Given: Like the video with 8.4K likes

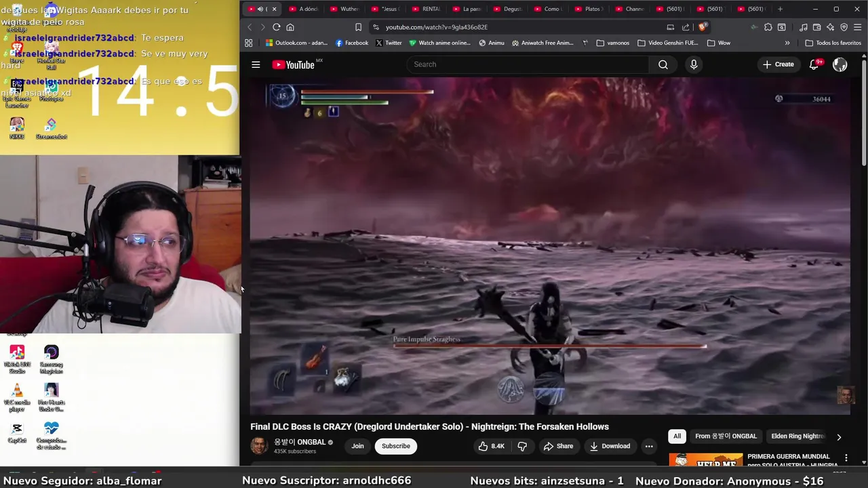Looking at the screenshot, I should 491,446.
